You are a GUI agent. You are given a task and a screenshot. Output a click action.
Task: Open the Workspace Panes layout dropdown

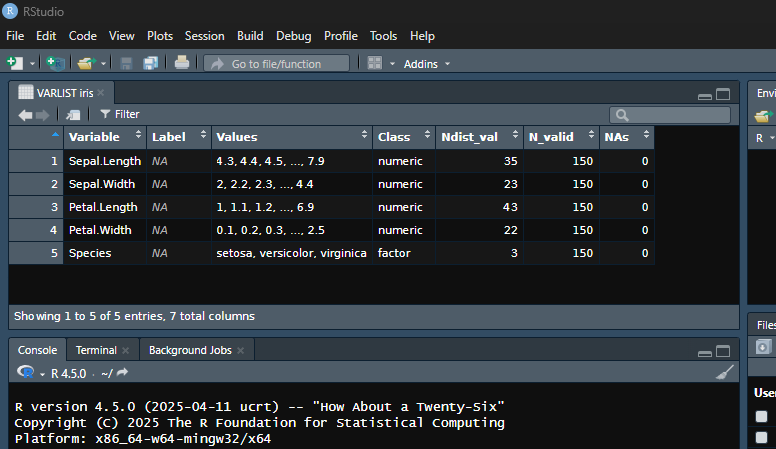pos(375,63)
